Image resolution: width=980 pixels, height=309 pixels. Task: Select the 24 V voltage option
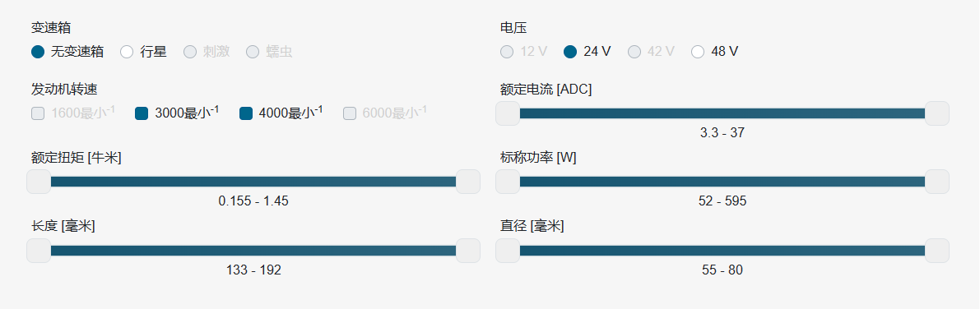pos(569,52)
